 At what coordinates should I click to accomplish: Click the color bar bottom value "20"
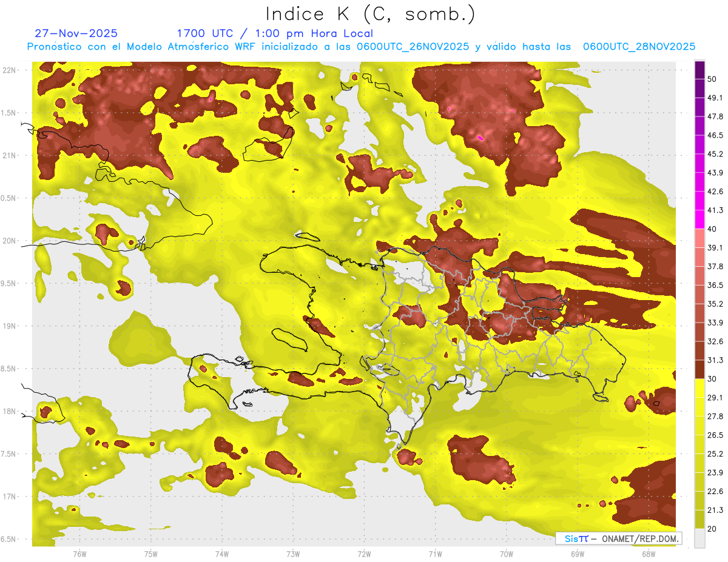click(712, 529)
